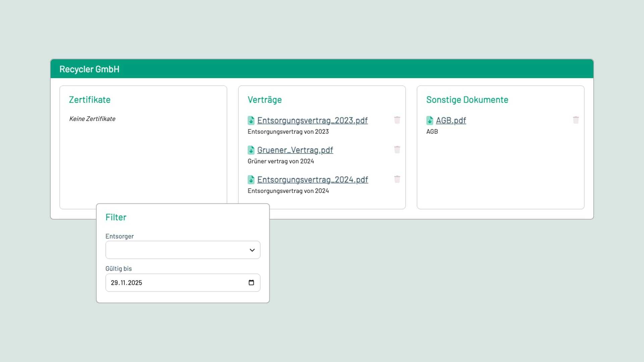
Task: Click the Recycler GmbH header bar
Action: (x=322, y=69)
